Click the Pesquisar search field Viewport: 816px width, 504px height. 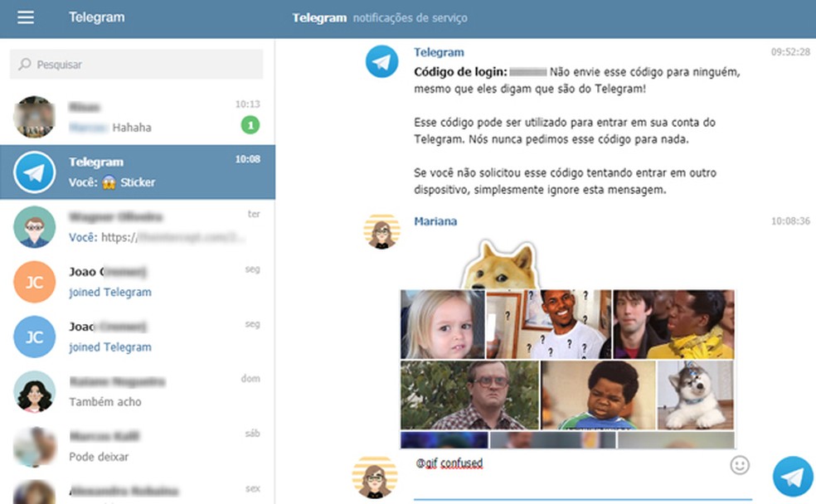[x=137, y=64]
